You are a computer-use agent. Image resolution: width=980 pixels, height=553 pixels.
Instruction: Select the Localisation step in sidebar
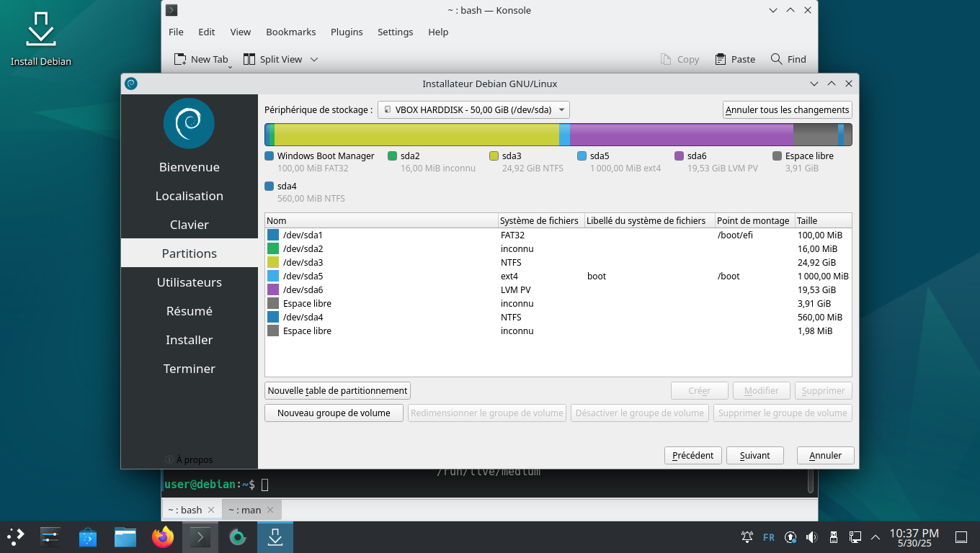click(x=189, y=196)
